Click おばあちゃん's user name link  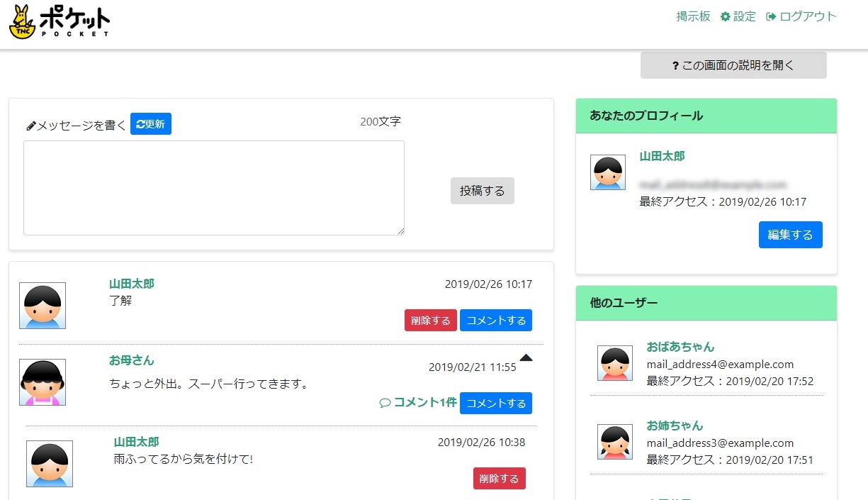680,348
